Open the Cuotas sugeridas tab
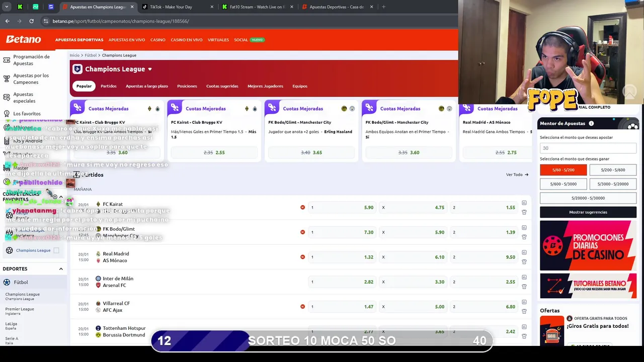The height and width of the screenshot is (362, 644). click(222, 86)
